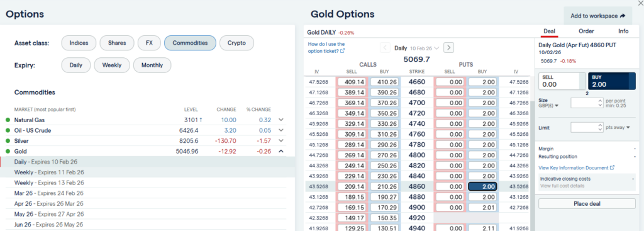Select the Commodities asset class
Image resolution: width=644 pixels, height=231 pixels.
click(x=190, y=43)
